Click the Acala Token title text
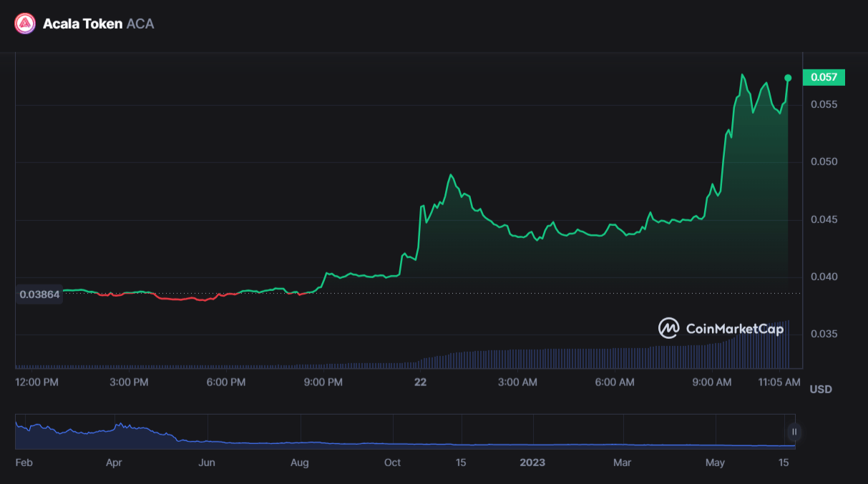This screenshot has height=484, width=868. pos(82,24)
